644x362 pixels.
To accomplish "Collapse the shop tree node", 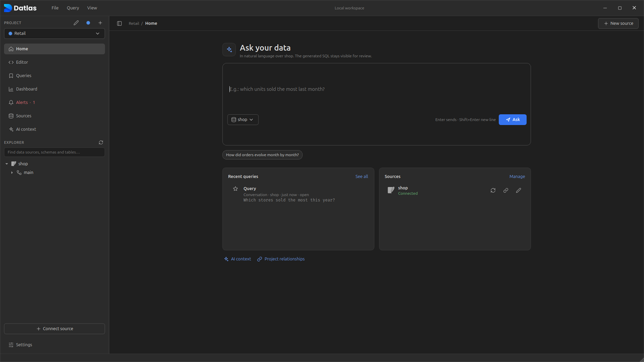I will click(x=7, y=164).
